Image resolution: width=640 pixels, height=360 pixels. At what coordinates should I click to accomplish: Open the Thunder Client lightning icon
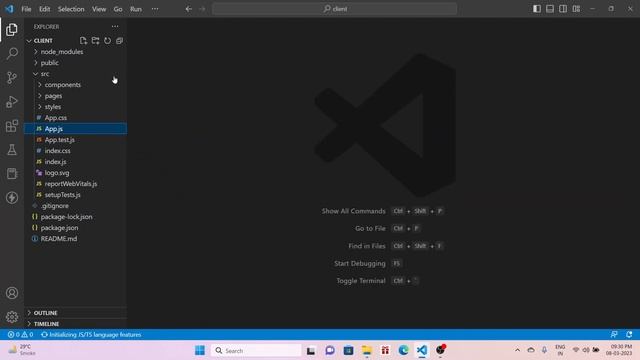12,198
